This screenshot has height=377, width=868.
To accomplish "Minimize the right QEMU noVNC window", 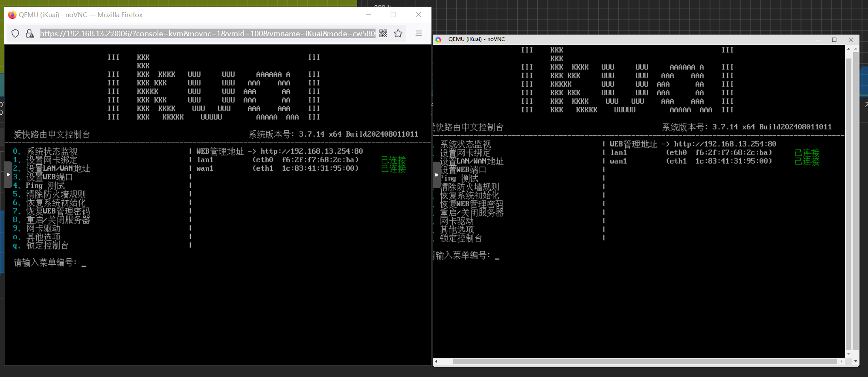I will click(x=818, y=40).
